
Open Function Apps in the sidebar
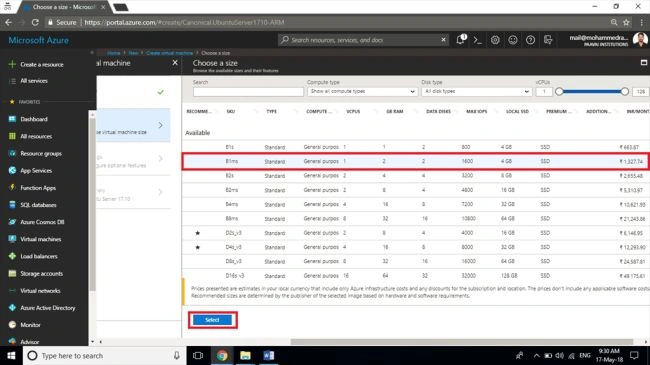point(38,188)
